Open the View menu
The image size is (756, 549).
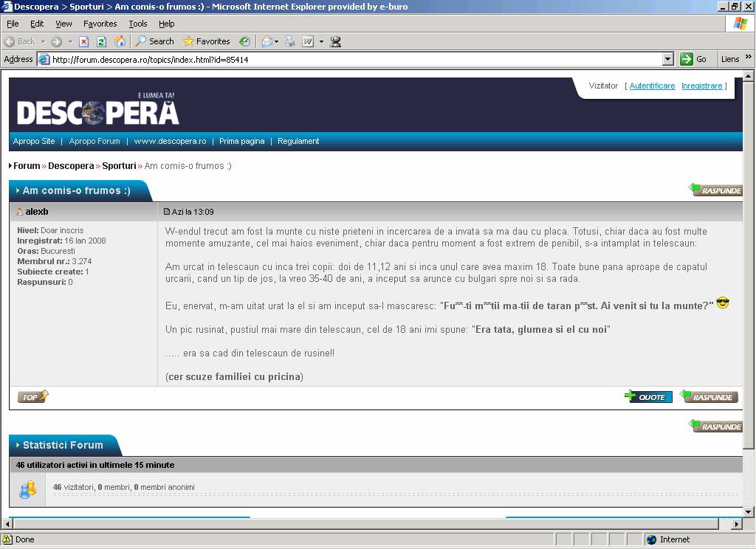click(64, 24)
